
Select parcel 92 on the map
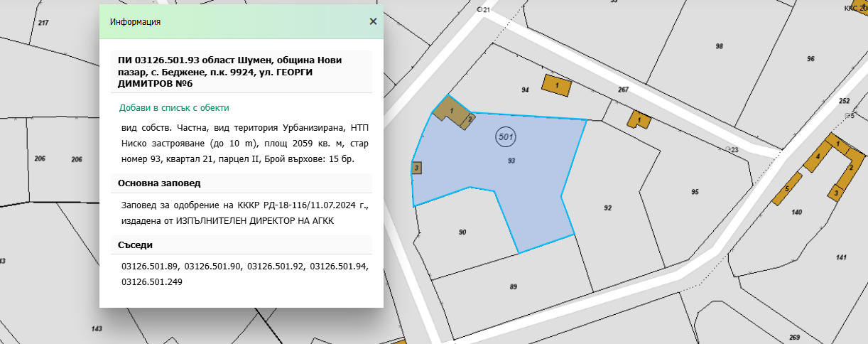pos(608,208)
